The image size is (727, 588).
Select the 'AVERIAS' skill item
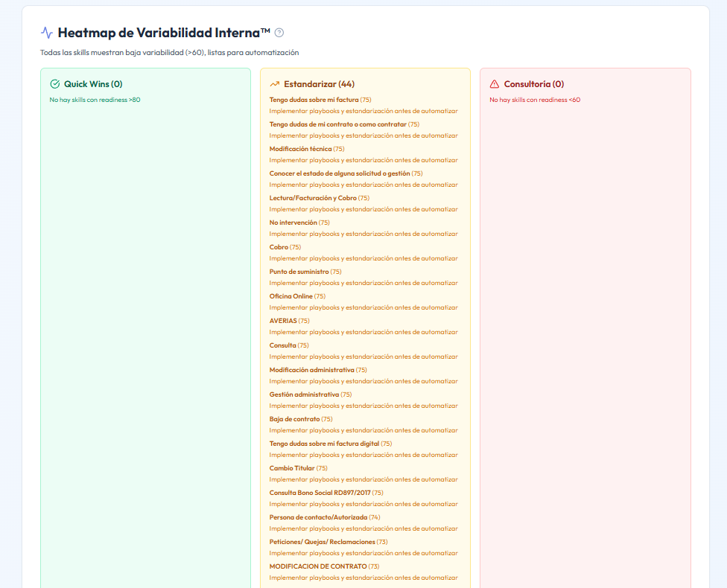pos(283,321)
